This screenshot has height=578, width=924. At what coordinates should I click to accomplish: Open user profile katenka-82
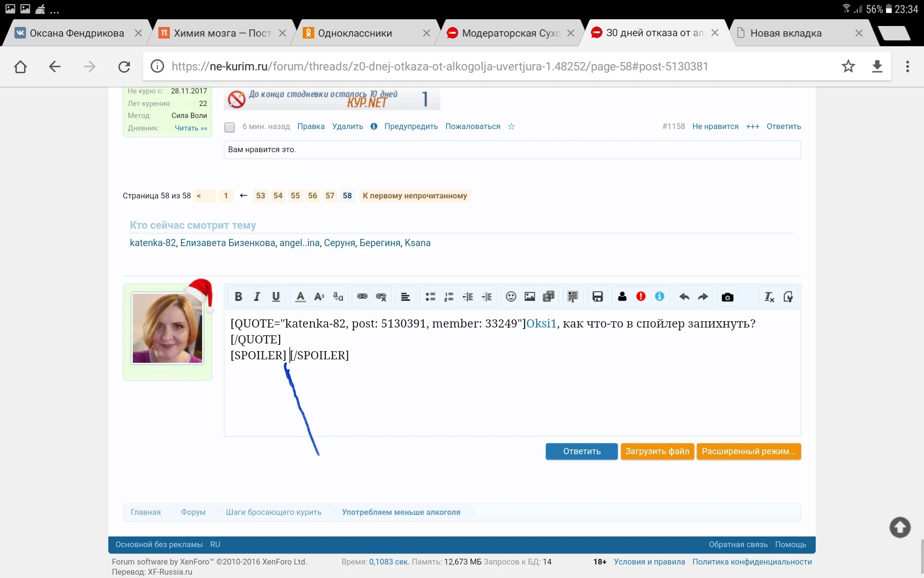click(x=152, y=243)
